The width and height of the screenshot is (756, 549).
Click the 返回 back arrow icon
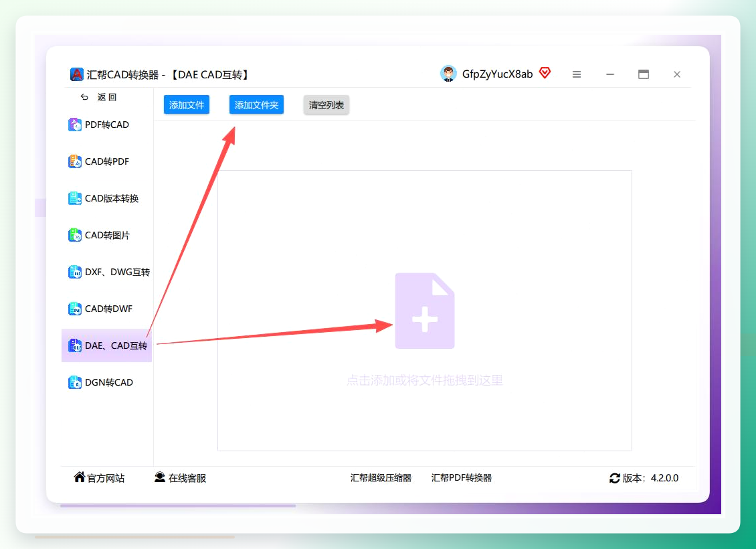point(84,97)
